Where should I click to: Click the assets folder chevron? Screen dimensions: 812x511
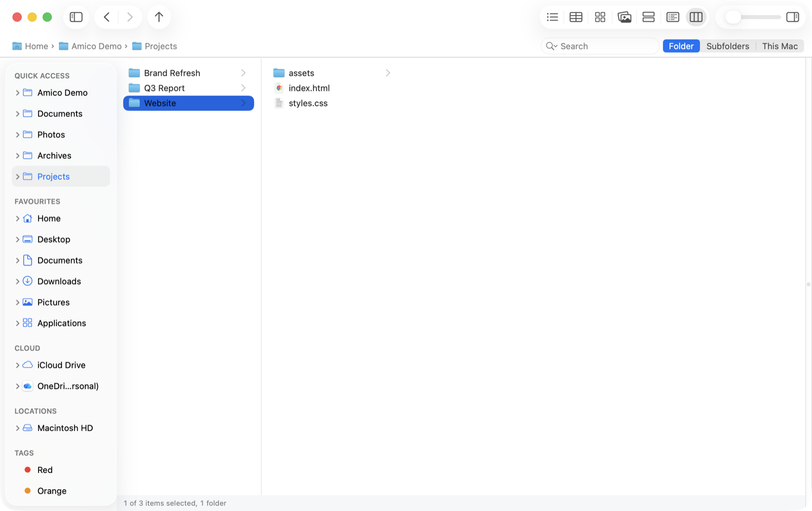coord(388,73)
